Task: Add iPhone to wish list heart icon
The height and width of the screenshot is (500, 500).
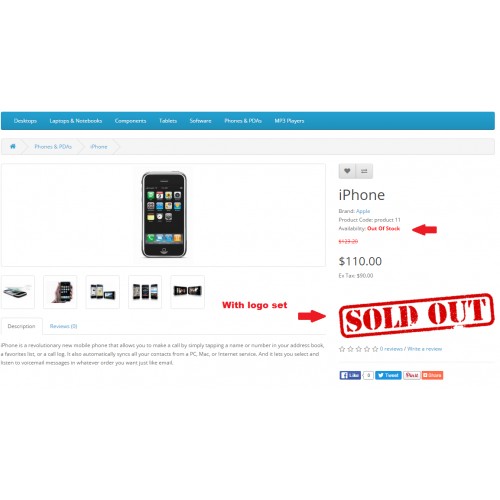Action: point(347,171)
